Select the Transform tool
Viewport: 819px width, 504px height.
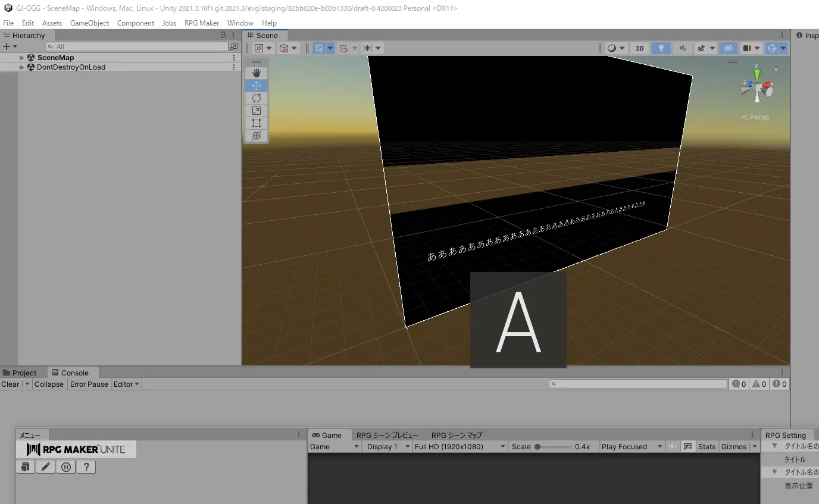pyautogui.click(x=257, y=136)
